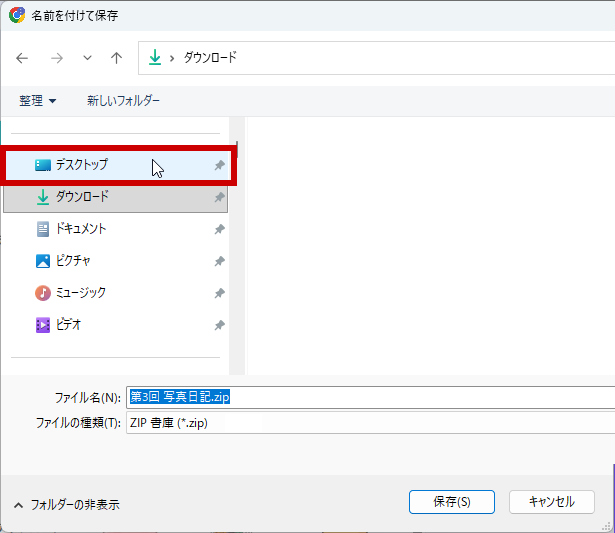Screen dimensions: 615x533
Task: Collapse folders via フォルダーの非表示
Action: (67, 505)
